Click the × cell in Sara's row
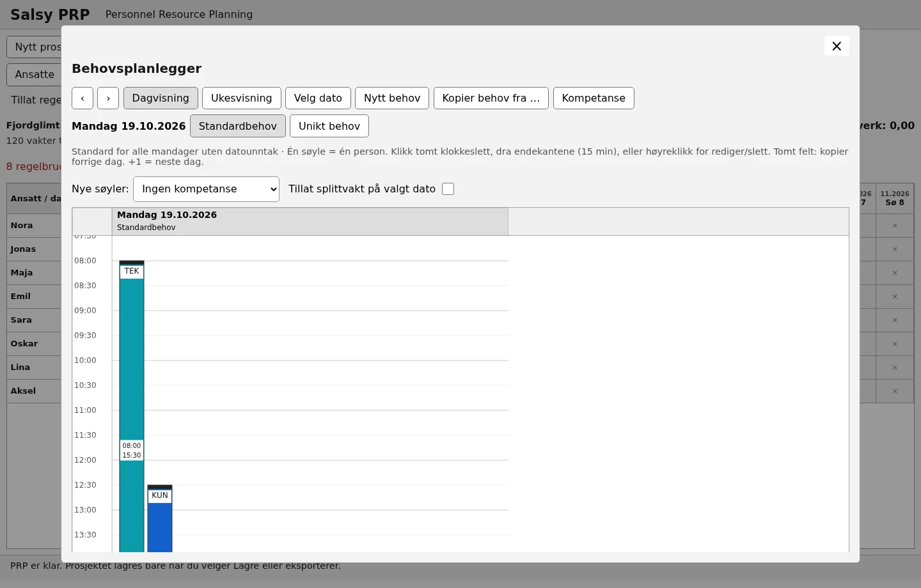This screenshot has height=588, width=921. tap(895, 320)
